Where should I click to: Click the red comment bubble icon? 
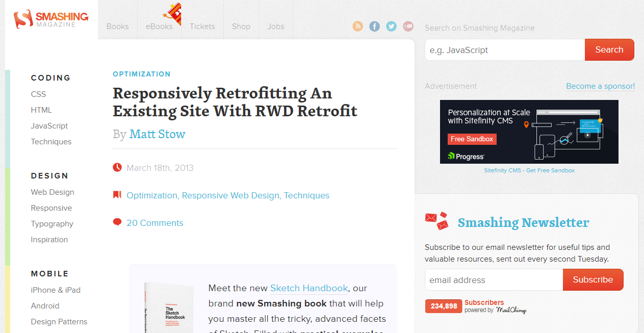pos(117,222)
